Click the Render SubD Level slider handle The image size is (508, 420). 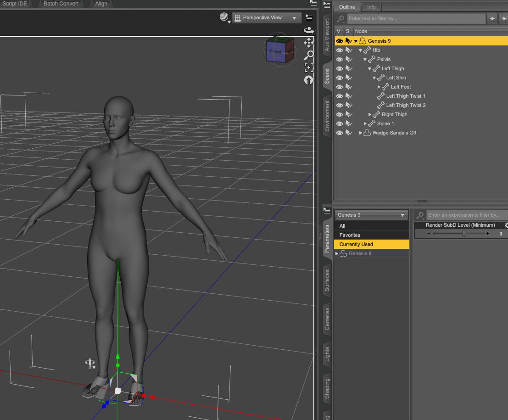point(464,234)
